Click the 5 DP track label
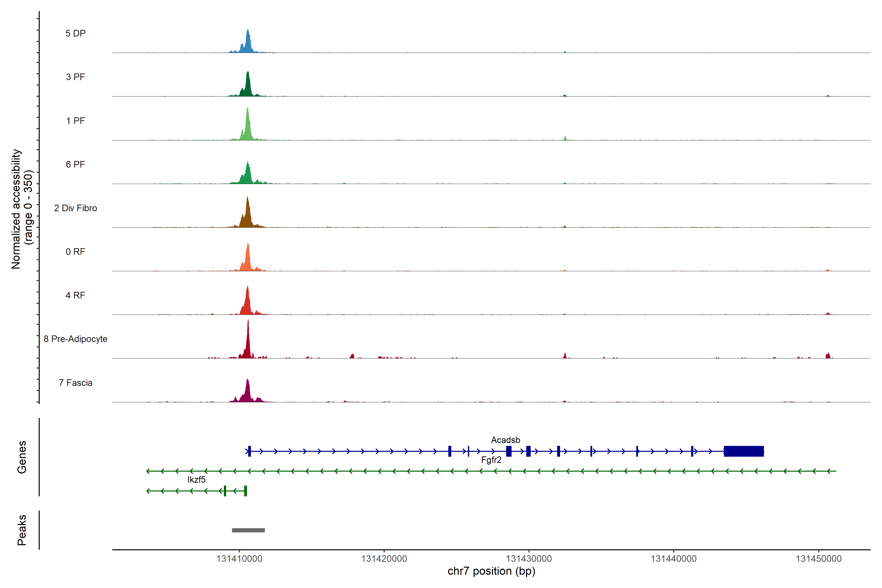The height and width of the screenshot is (588, 882). click(x=75, y=33)
